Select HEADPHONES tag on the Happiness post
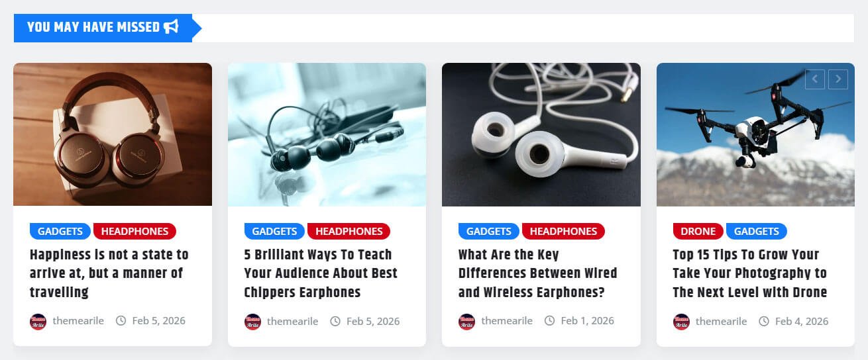Viewport: 868px width, 360px height. tap(135, 231)
